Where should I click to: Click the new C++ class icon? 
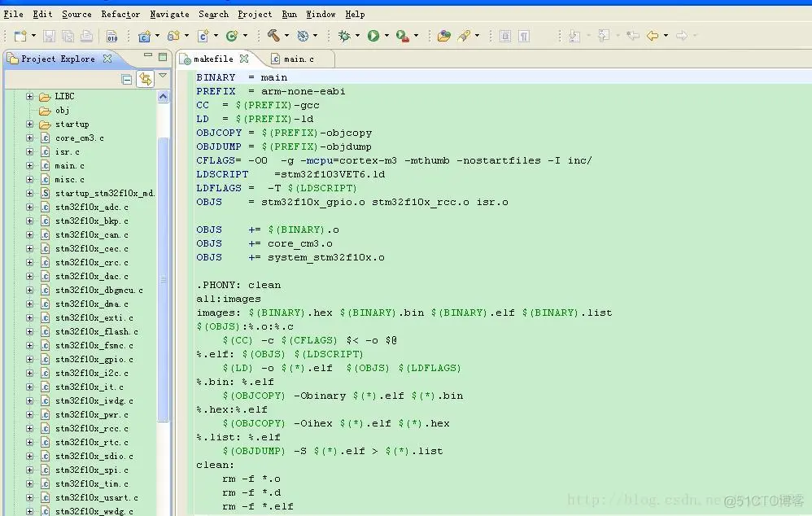232,36
